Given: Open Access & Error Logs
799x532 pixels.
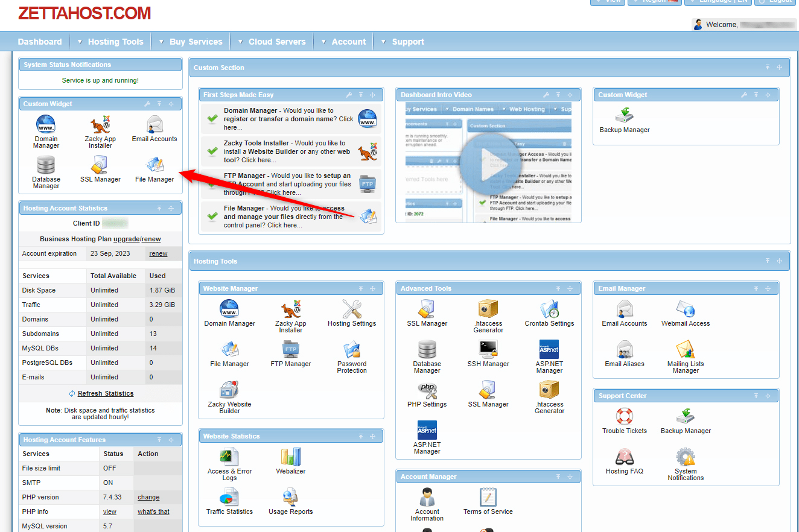Looking at the screenshot, I should (229, 464).
